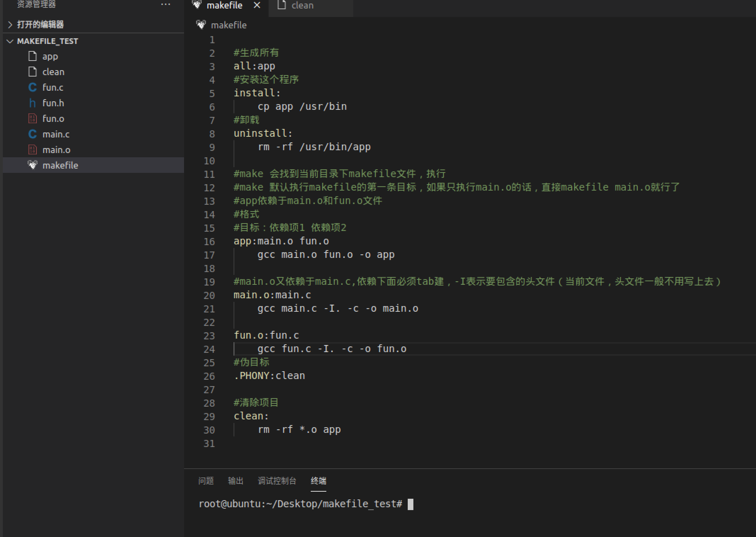
Task: Click the C icon beside fun.c
Action: point(33,87)
